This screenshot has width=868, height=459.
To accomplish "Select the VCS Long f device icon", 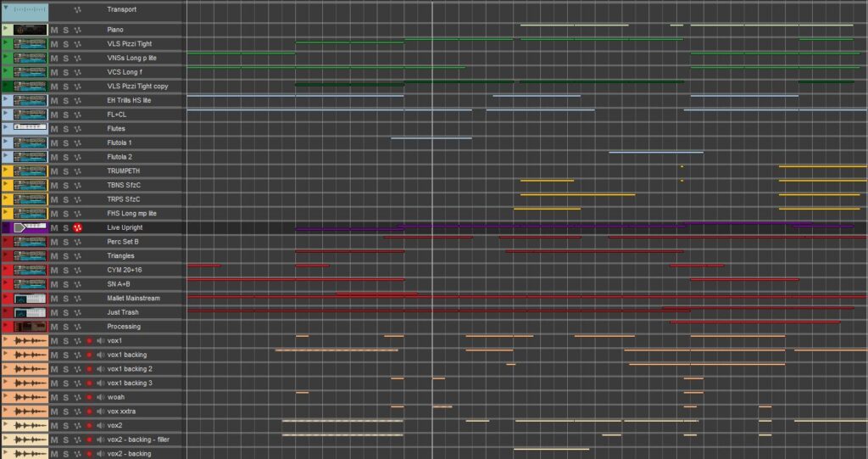I will (30, 72).
